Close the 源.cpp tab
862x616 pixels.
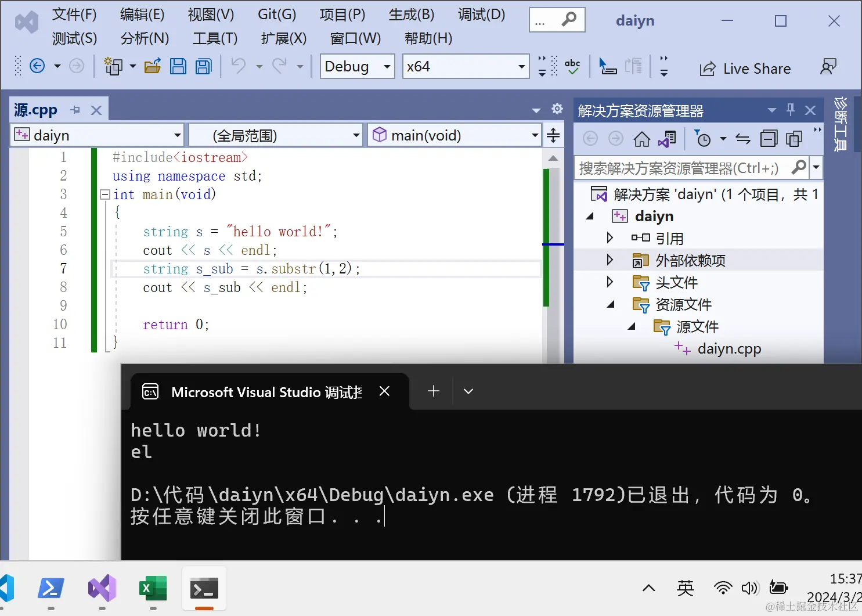click(x=96, y=110)
